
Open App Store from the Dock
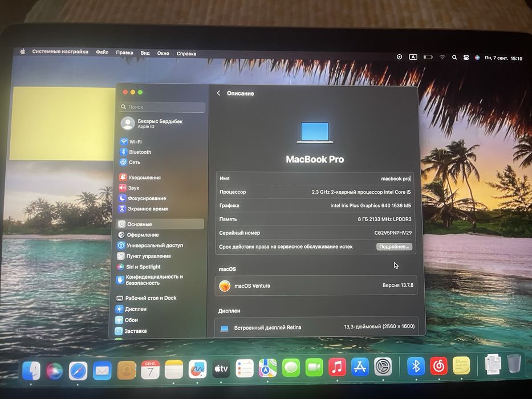point(360,367)
